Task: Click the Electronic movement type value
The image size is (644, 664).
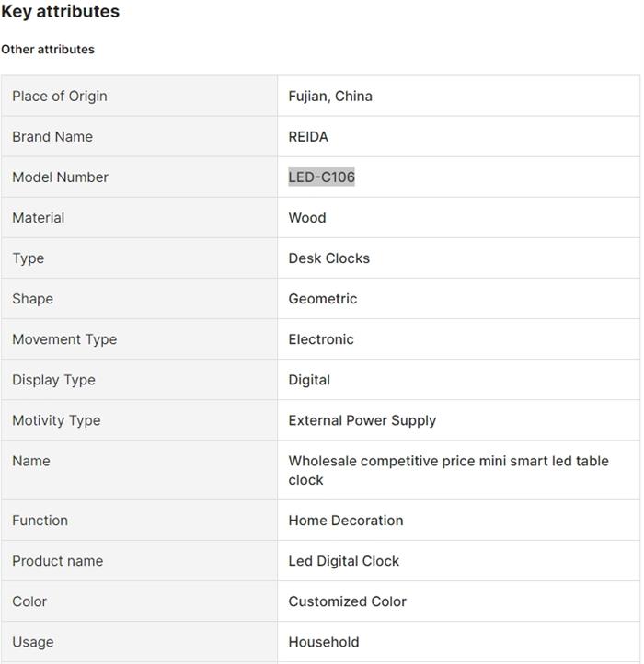Action: coord(321,338)
